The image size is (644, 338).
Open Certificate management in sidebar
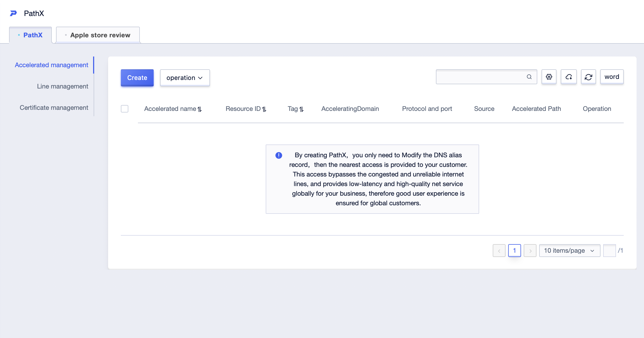pos(54,108)
